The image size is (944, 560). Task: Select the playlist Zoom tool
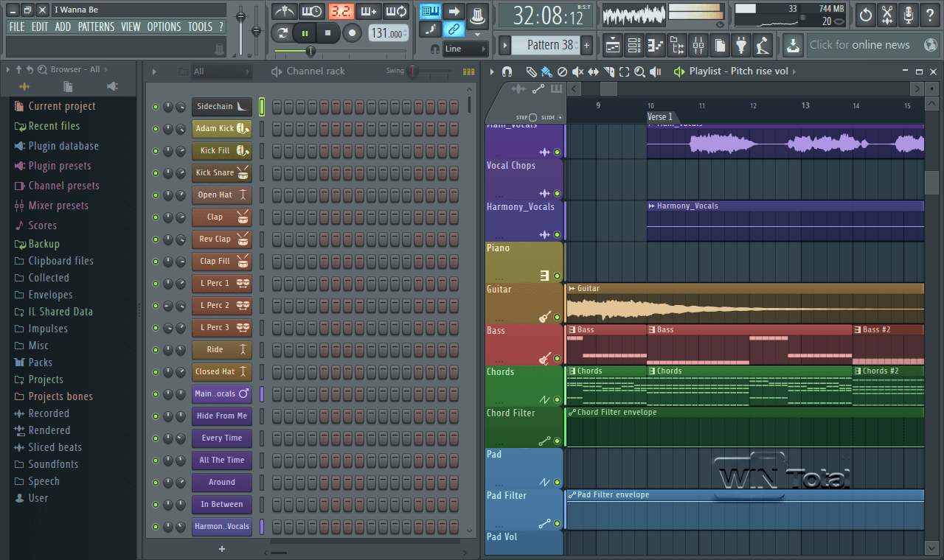pos(639,71)
